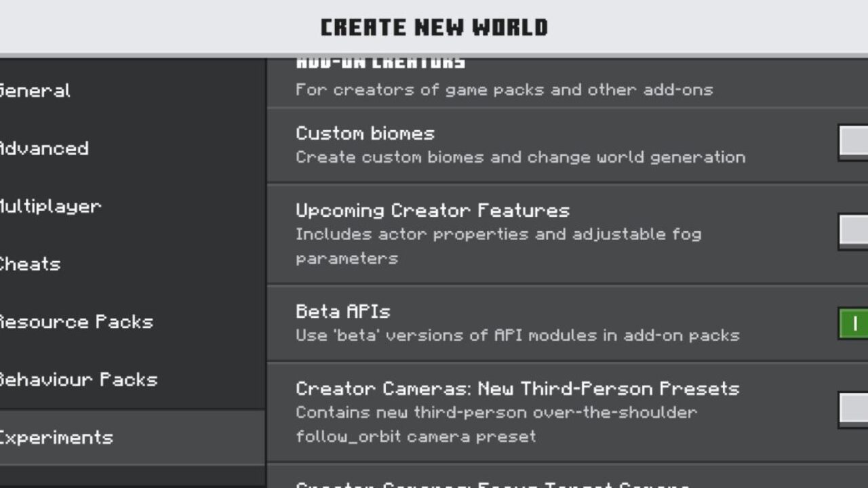Click 'For creators of game packs' description
868x488 pixels.
point(504,89)
